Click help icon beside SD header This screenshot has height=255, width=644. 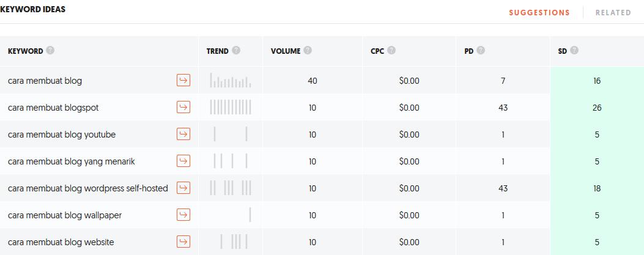click(574, 51)
